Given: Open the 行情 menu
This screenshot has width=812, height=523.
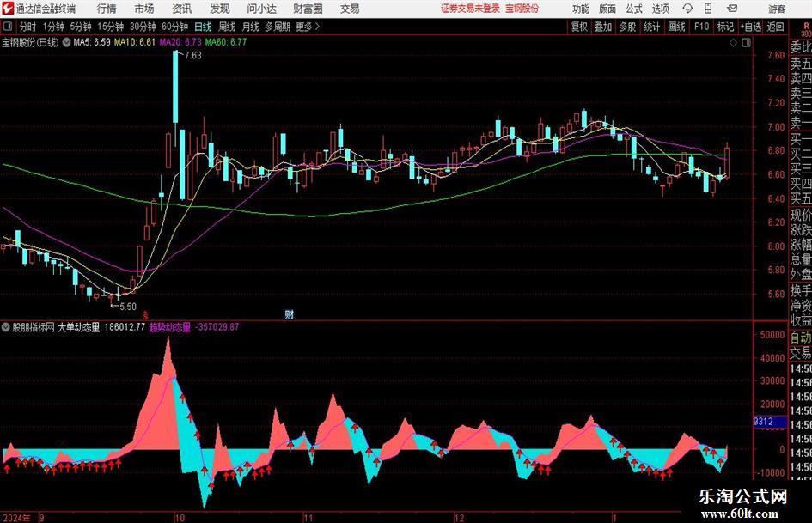Looking at the screenshot, I should [x=107, y=9].
